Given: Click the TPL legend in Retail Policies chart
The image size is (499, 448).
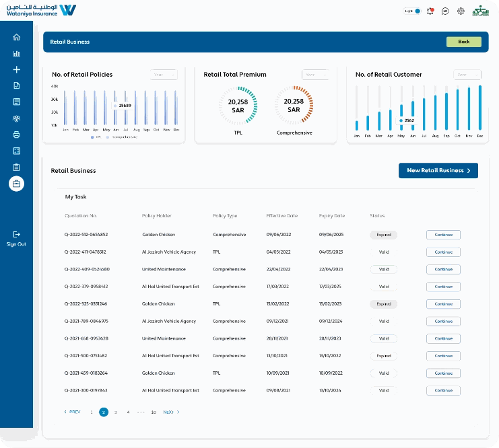Looking at the screenshot, I should pyautogui.click(x=96, y=137).
